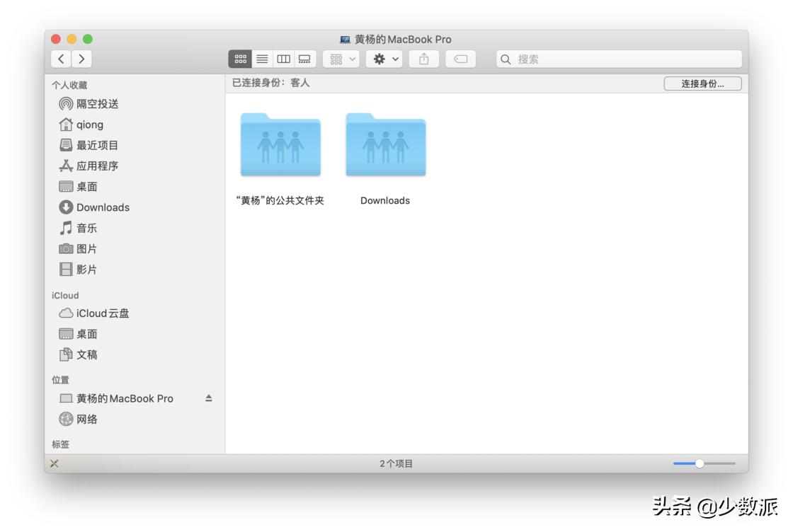
Task: Click the forward navigation arrow
Action: coord(82,59)
